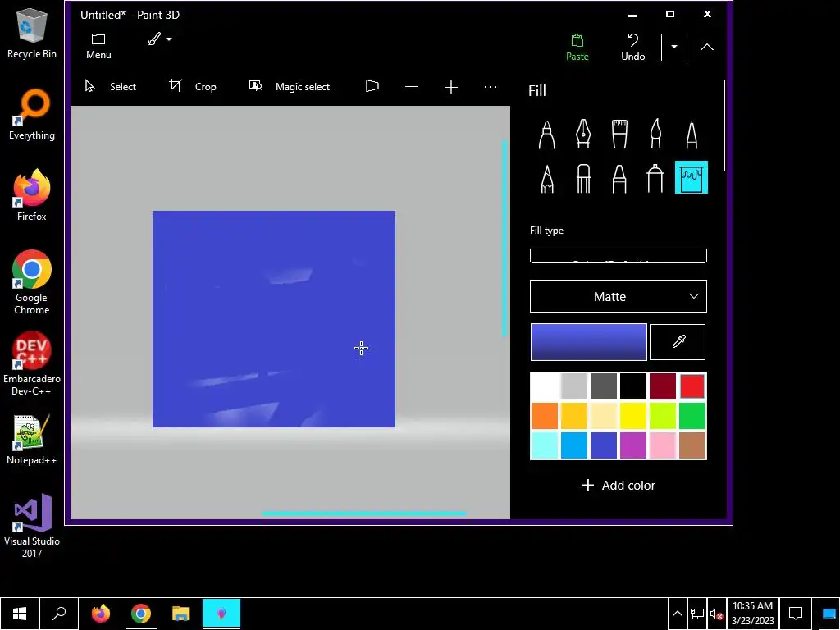Screen dimensions: 840x630
Task: Activate the eyedropper tool
Action: (678, 342)
